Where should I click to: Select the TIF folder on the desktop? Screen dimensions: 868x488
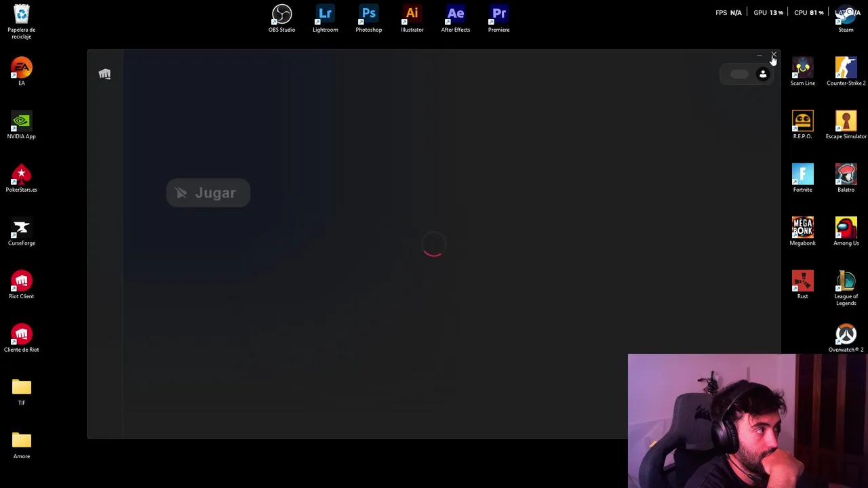(22, 392)
